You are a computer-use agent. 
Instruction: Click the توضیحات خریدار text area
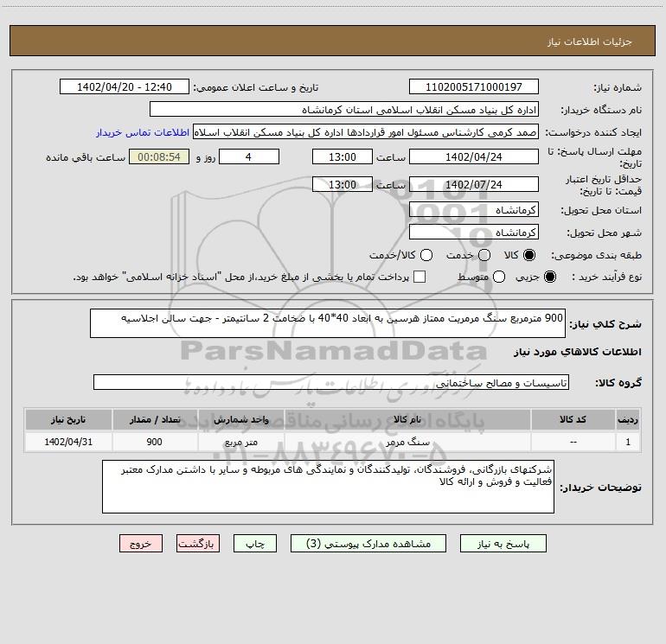328,487
